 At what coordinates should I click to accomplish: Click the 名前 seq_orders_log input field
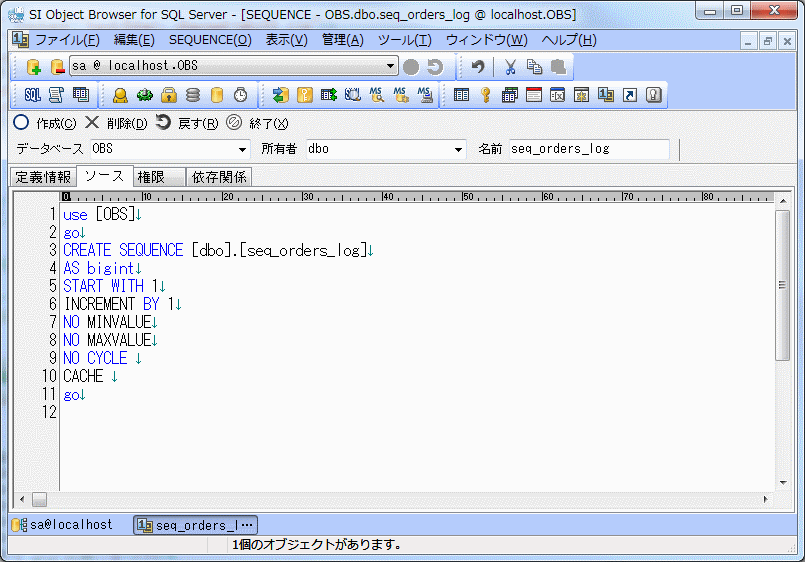pyautogui.click(x=589, y=149)
